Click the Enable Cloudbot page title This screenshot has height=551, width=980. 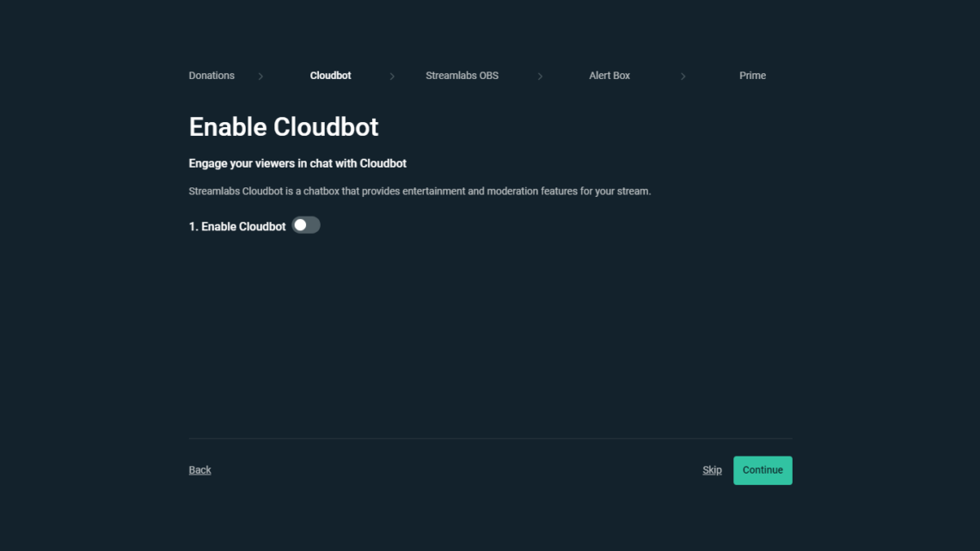click(284, 126)
